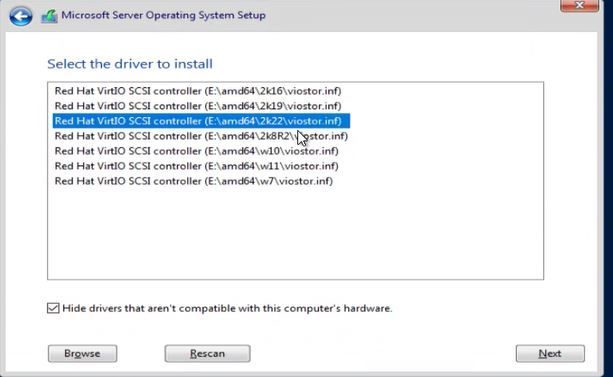The image size is (613, 377).
Task: Uncheck Hide drivers that aren't compatible checkbox
Action: tap(53, 308)
